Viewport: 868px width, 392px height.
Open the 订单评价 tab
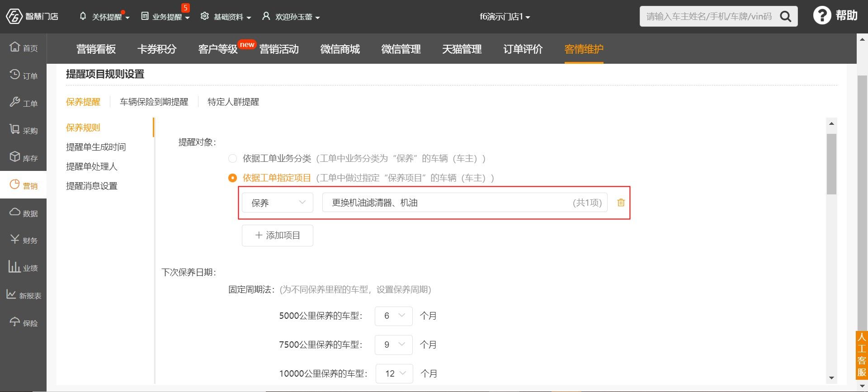coord(523,49)
